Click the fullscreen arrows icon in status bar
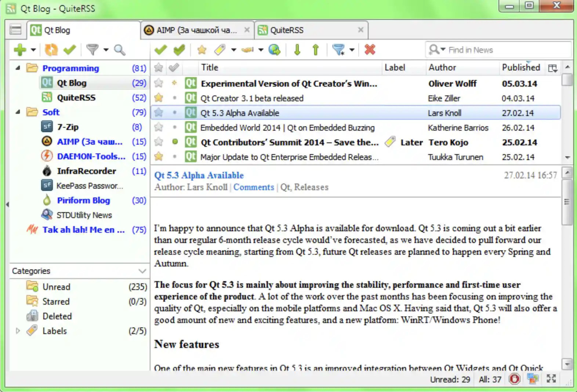This screenshot has height=392, width=577. pos(551,379)
